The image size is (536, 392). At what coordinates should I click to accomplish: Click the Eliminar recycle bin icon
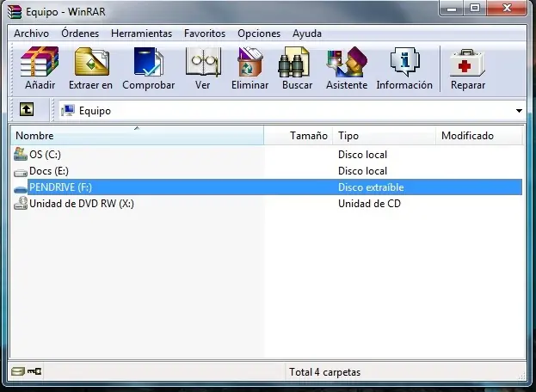tap(250, 62)
